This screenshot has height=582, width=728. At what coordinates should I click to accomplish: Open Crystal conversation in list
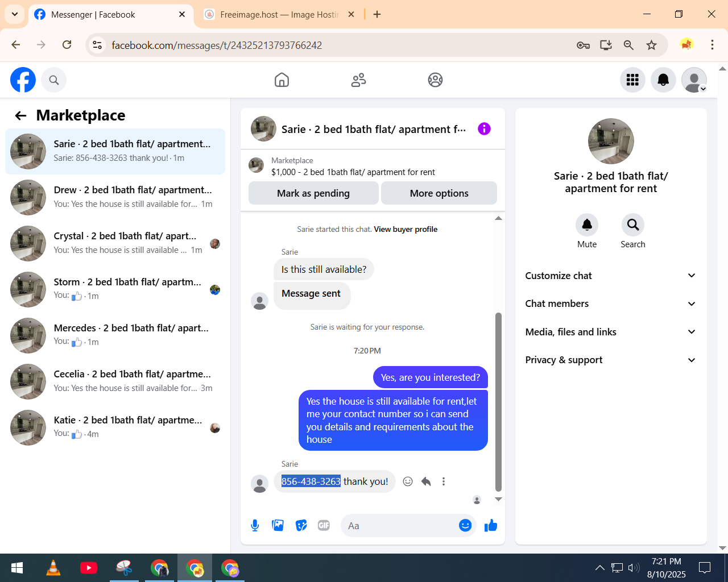115,243
